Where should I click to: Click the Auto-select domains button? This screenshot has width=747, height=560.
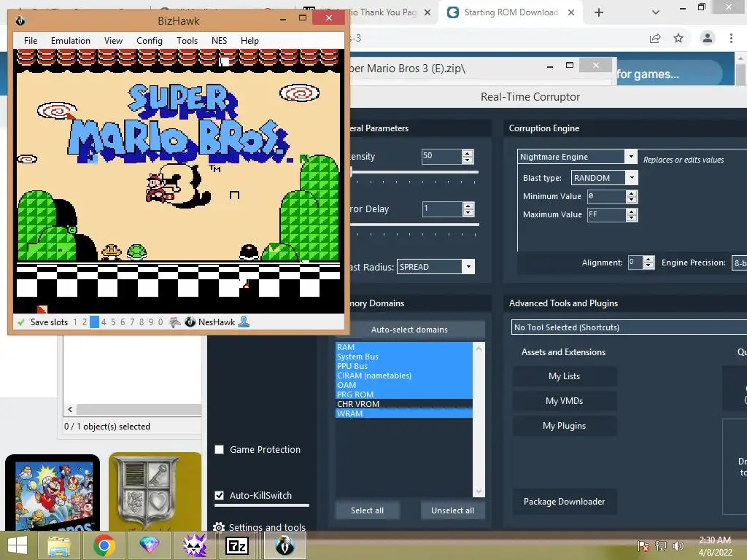click(x=410, y=330)
